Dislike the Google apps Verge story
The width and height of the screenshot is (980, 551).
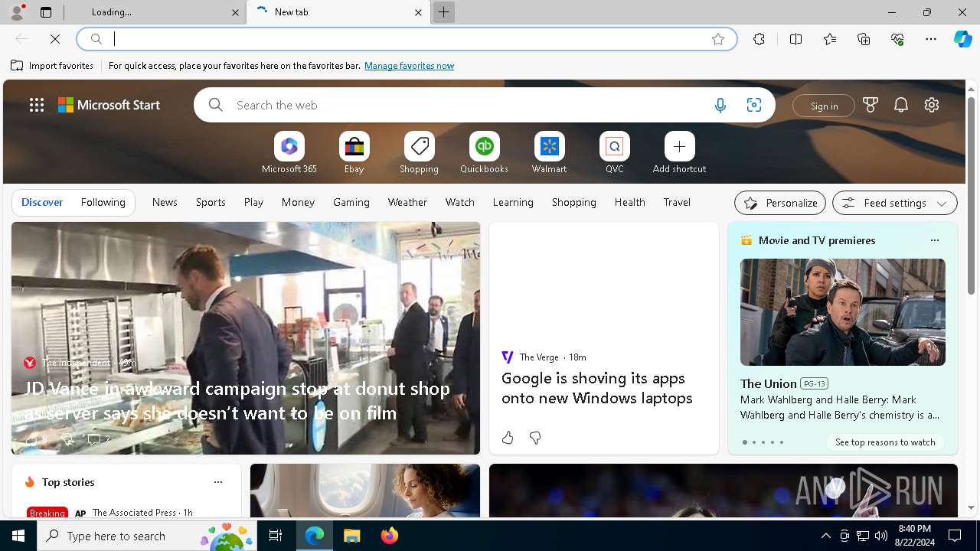[x=535, y=438]
